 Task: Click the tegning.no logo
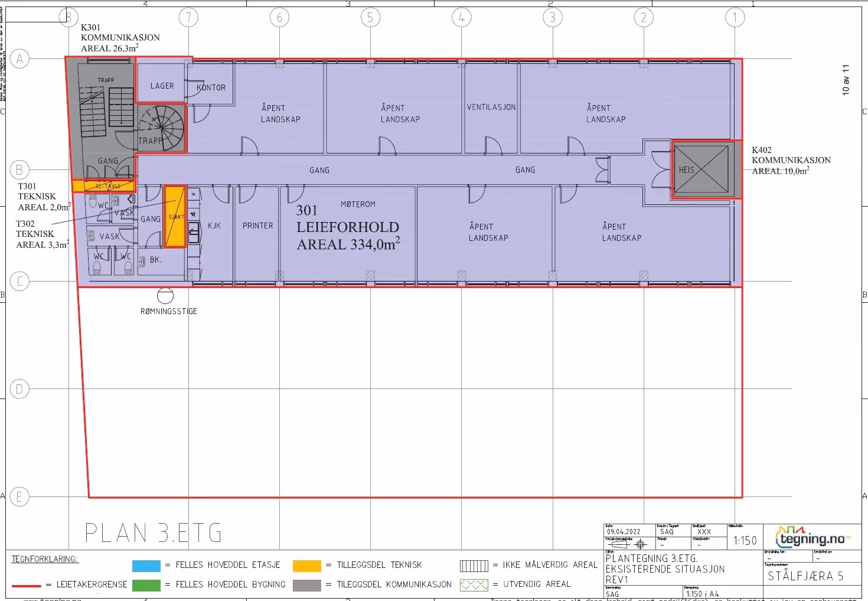(x=813, y=537)
